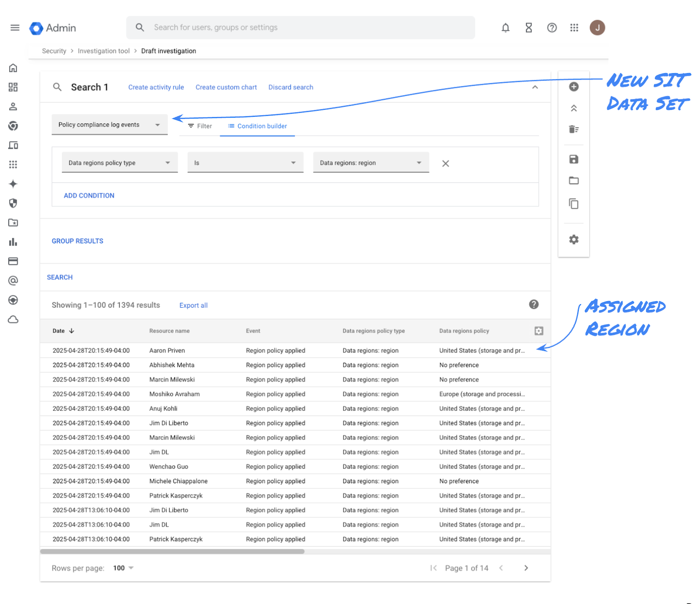Go to Home in sidebar
This screenshot has width=700, height=604.
13,68
